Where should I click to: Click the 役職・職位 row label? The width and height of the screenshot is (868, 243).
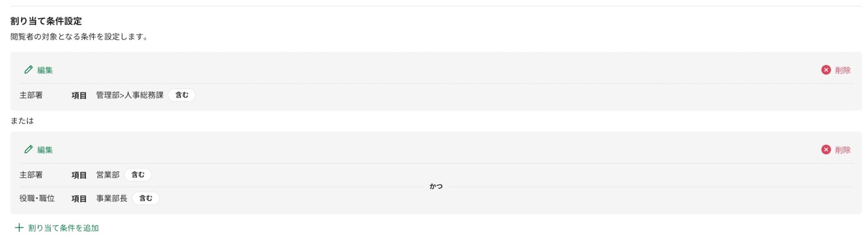point(37,198)
